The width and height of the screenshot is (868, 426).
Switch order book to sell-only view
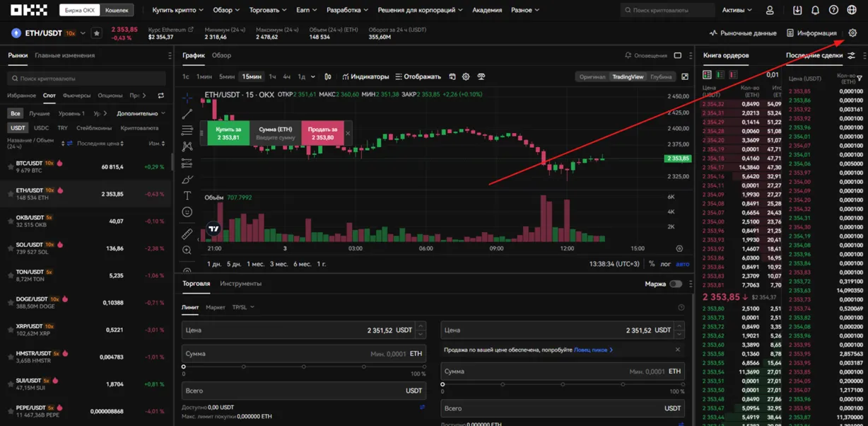pos(733,74)
